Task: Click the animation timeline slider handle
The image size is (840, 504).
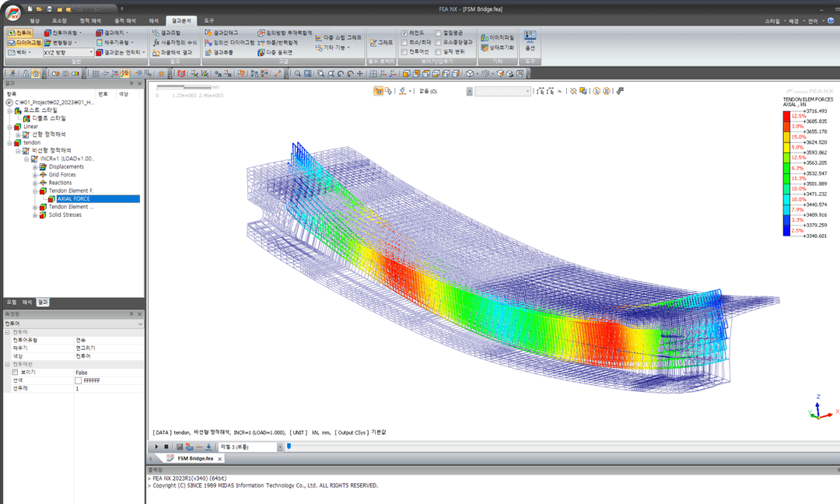Action: click(x=289, y=446)
